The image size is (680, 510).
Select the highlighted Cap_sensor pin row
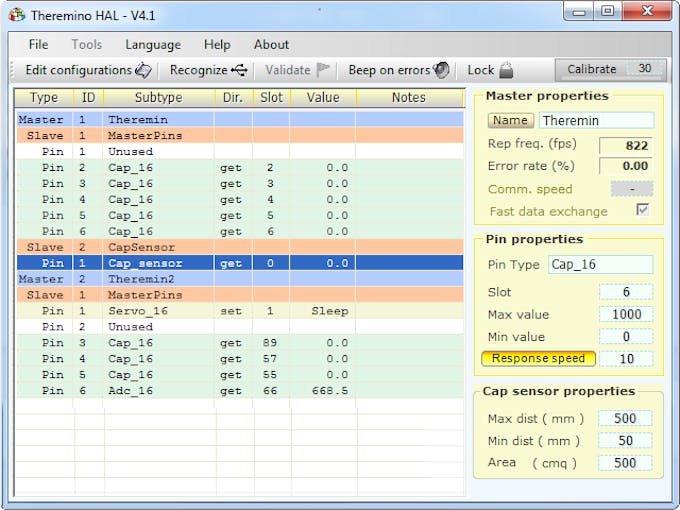point(240,263)
